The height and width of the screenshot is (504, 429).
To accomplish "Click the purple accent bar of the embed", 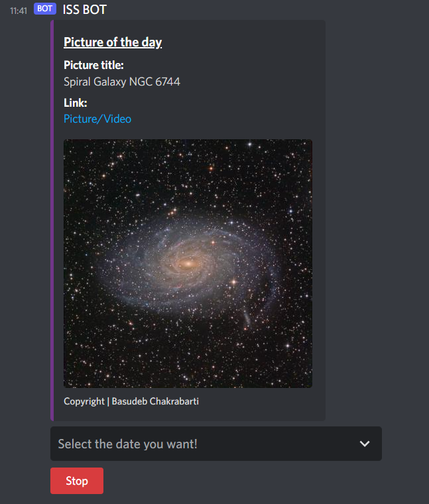I will [x=52, y=220].
